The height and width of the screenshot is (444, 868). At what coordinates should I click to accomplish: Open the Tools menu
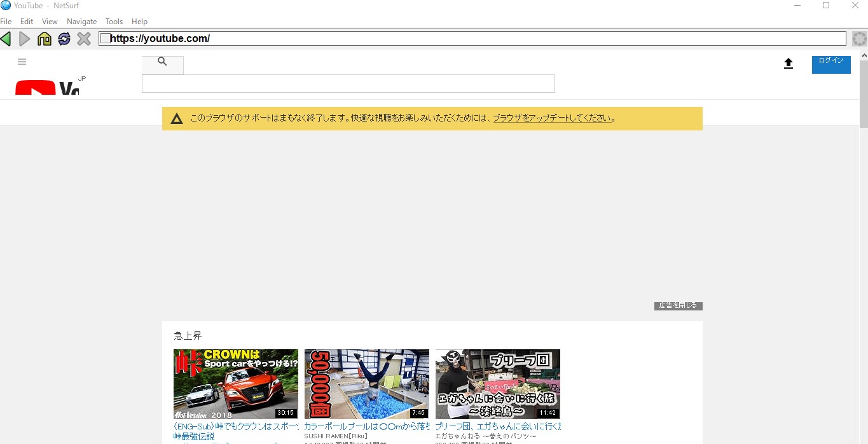(114, 22)
